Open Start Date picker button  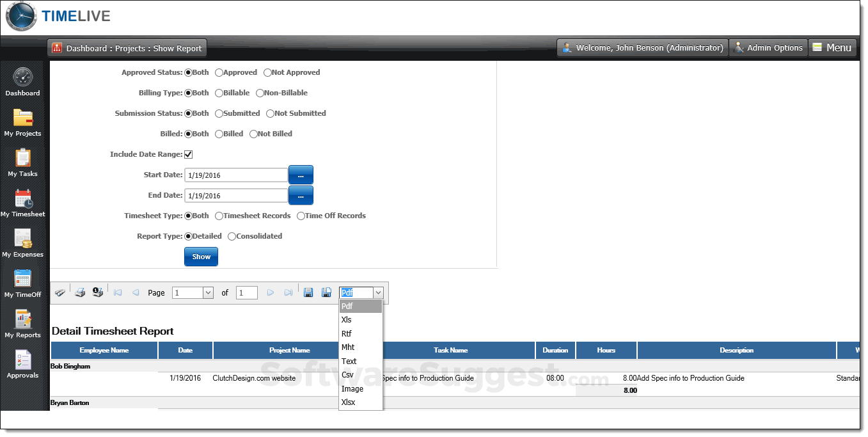[x=301, y=175]
